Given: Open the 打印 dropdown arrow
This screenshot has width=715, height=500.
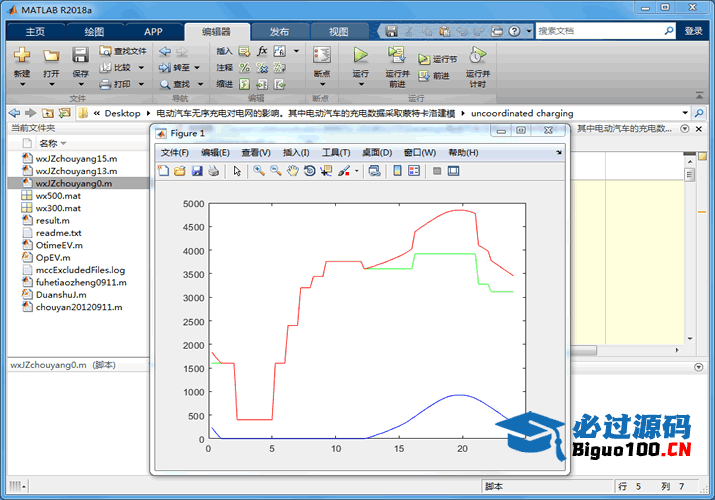Looking at the screenshot, I should tap(141, 84).
